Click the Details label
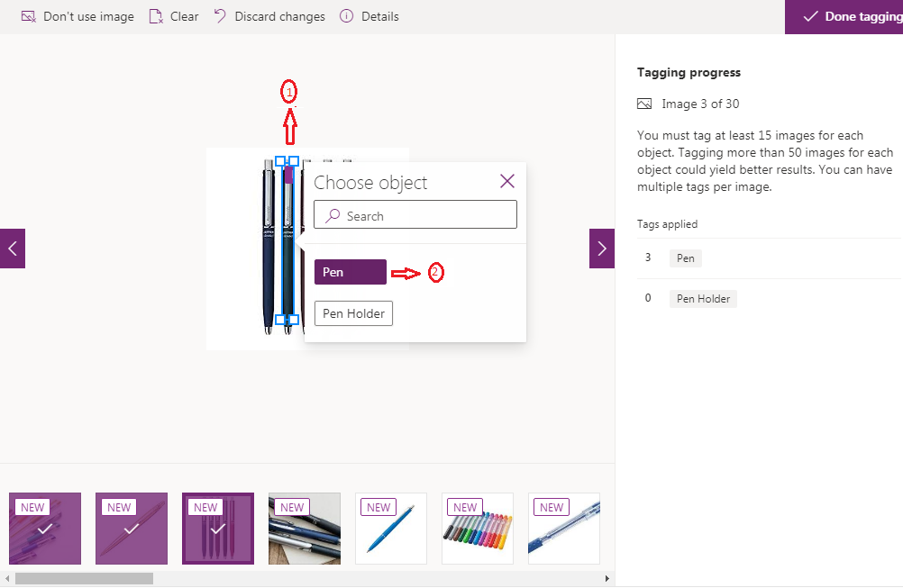This screenshot has width=903, height=588. click(x=380, y=17)
